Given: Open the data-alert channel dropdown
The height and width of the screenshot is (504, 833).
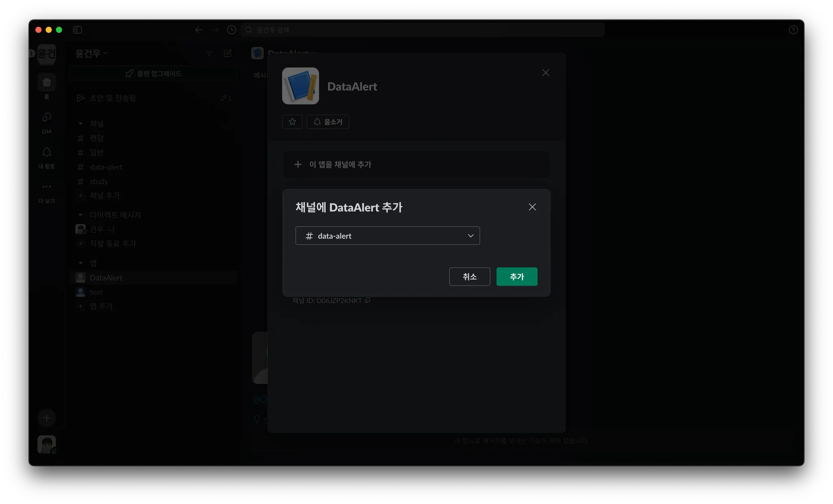Looking at the screenshot, I should 387,236.
